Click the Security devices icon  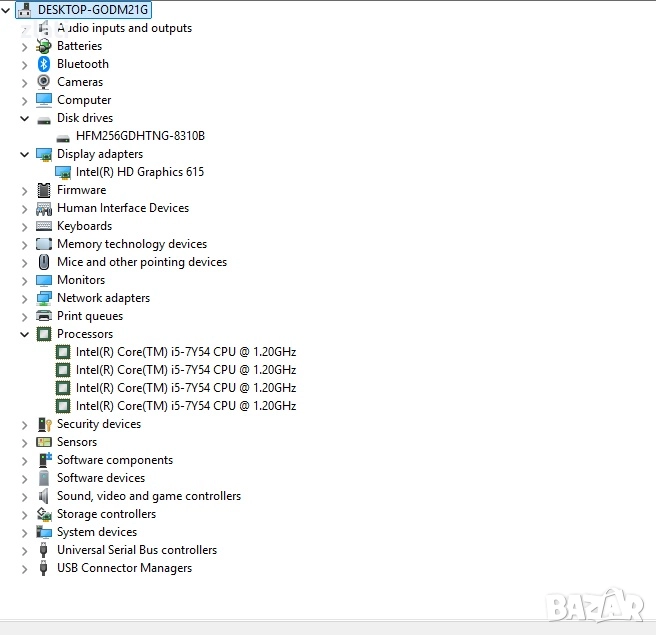44,424
